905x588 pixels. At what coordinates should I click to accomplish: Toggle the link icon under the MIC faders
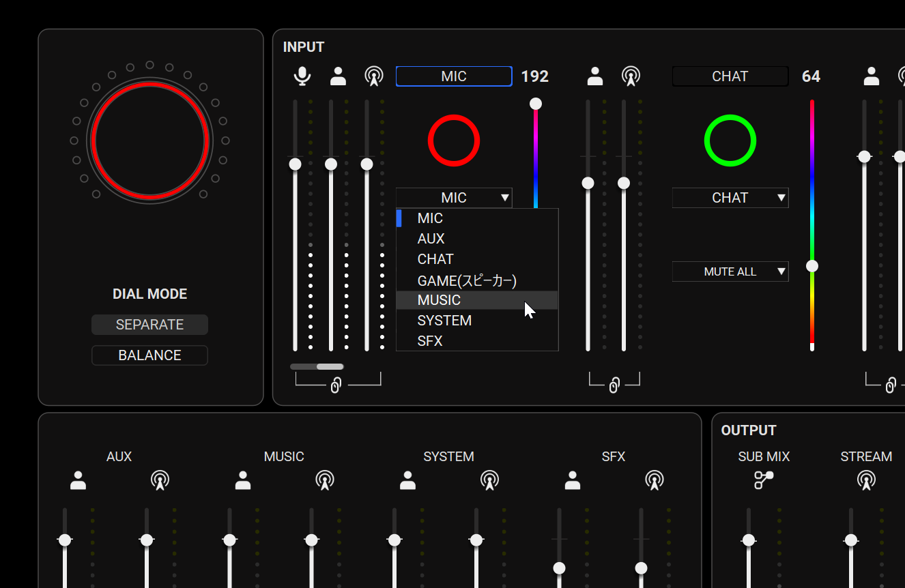click(x=336, y=385)
